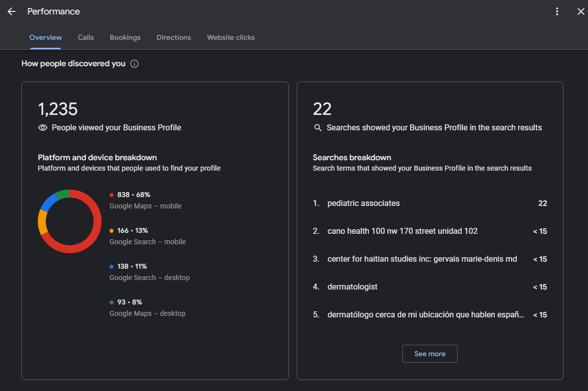Switch to the Calls tab
The image size is (588, 391).
pos(86,37)
